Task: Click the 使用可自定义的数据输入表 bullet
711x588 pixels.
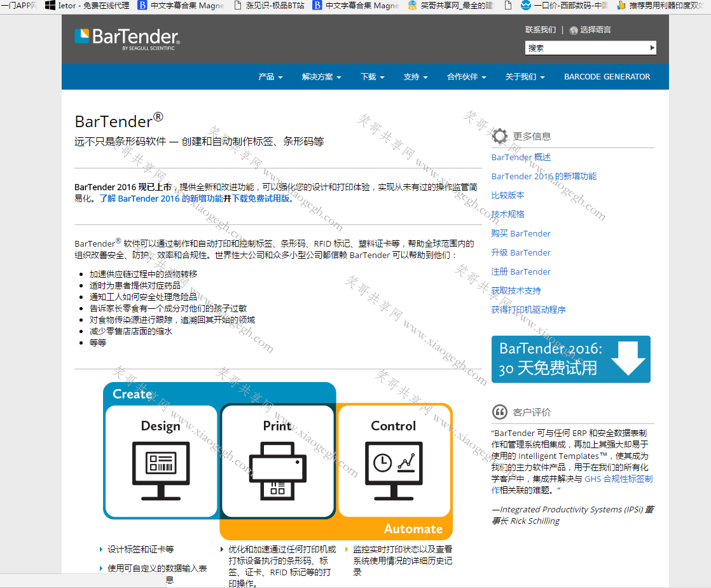Action: pos(157,568)
